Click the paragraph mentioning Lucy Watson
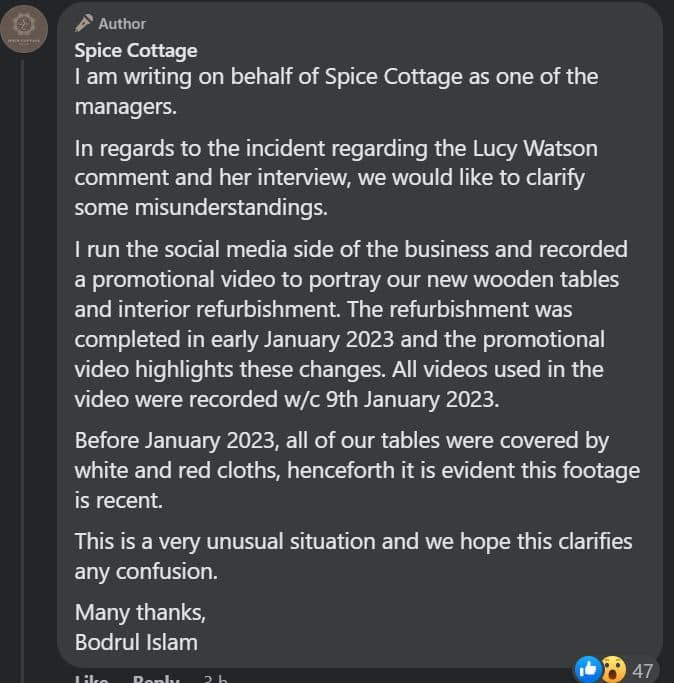This screenshot has width=674, height=683. pos(336,178)
